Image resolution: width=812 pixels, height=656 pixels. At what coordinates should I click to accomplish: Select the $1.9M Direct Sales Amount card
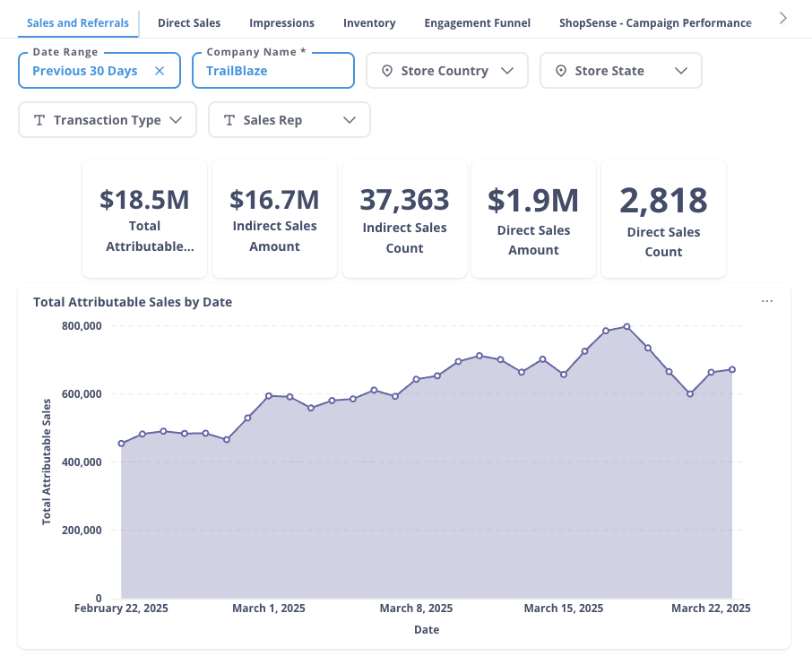[534, 219]
